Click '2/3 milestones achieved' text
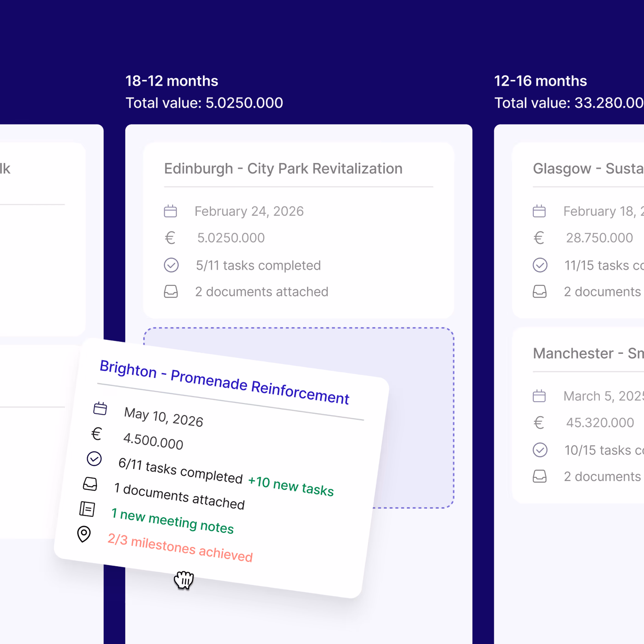Viewport: 644px width, 644px height. coord(180,548)
